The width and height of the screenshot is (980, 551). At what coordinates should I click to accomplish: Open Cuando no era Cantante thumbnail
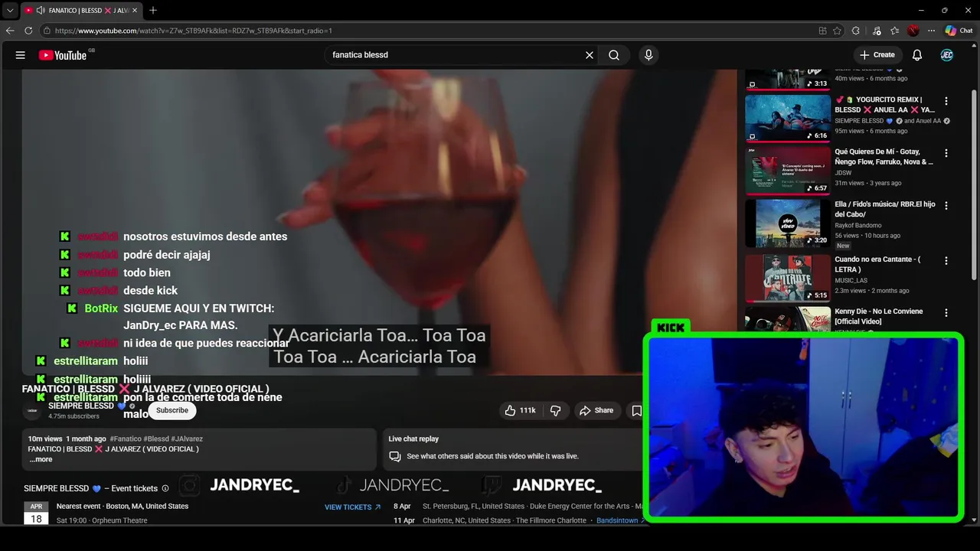tap(788, 278)
